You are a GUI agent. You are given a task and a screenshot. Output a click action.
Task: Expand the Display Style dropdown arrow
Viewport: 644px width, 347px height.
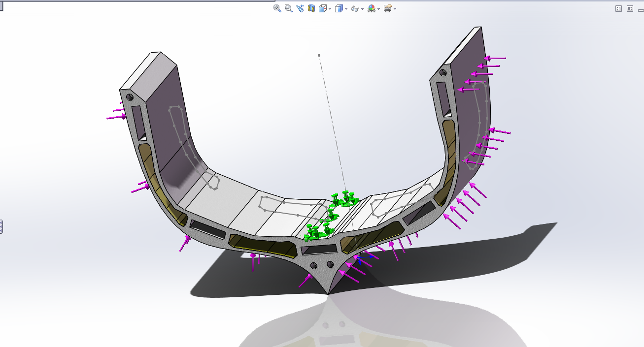pyautogui.click(x=346, y=9)
